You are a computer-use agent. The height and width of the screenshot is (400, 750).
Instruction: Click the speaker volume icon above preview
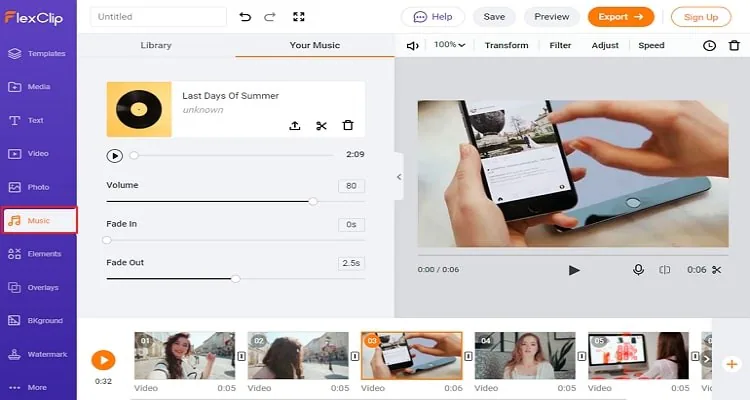[x=412, y=46]
